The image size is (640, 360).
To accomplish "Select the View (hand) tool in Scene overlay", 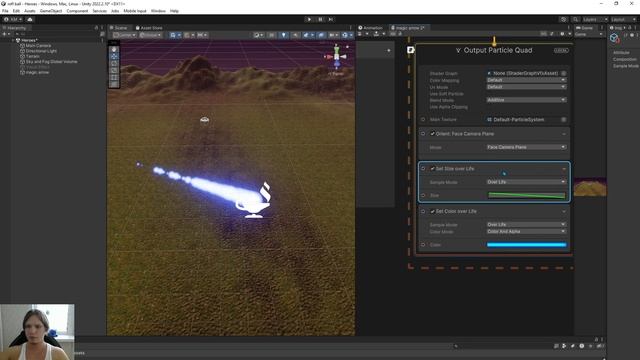I will click(x=114, y=49).
